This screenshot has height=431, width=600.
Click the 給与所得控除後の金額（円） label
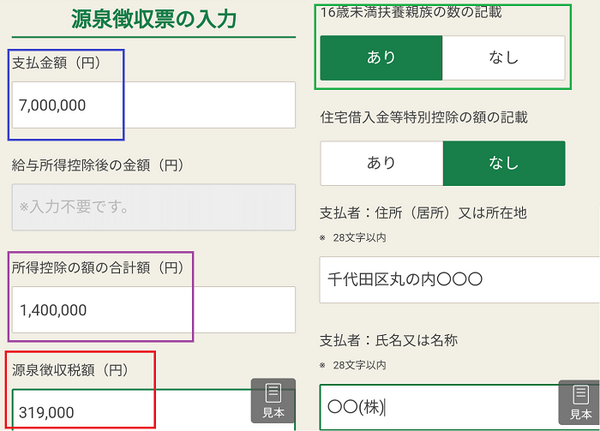pos(98,165)
